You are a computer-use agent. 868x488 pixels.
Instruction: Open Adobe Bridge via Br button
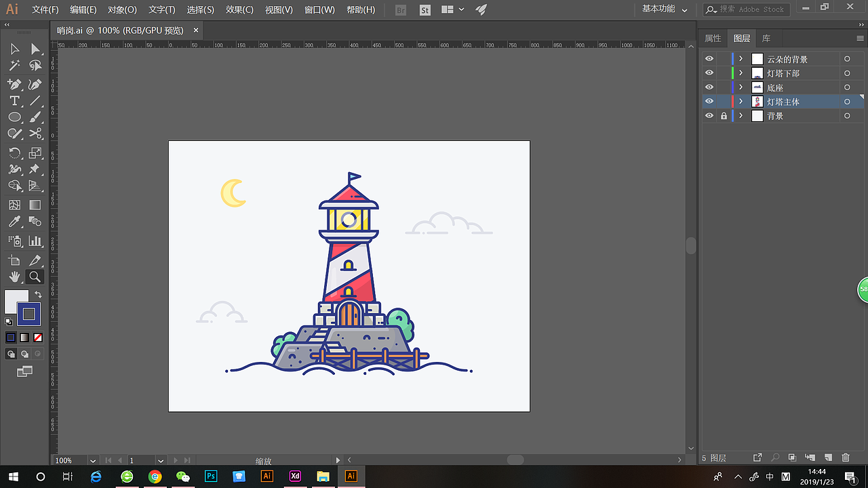401,9
